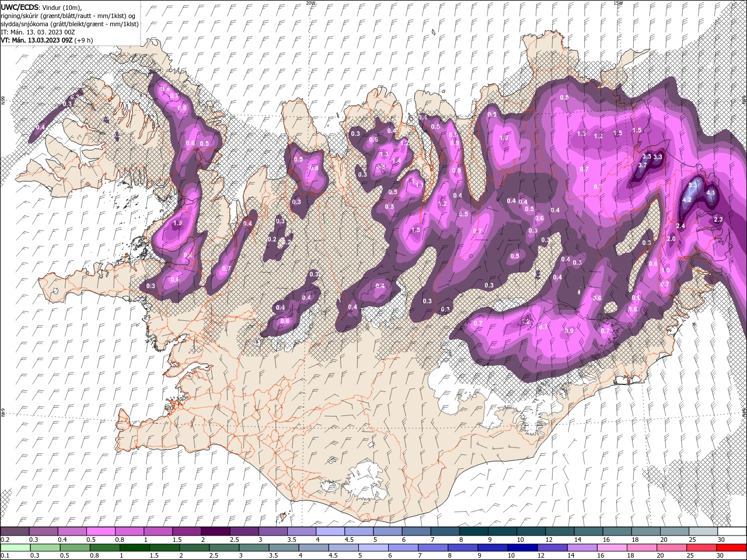Viewport: 747px width, 560px height.
Task: Select the 2.0 value label on the map
Action: click(x=671, y=239)
